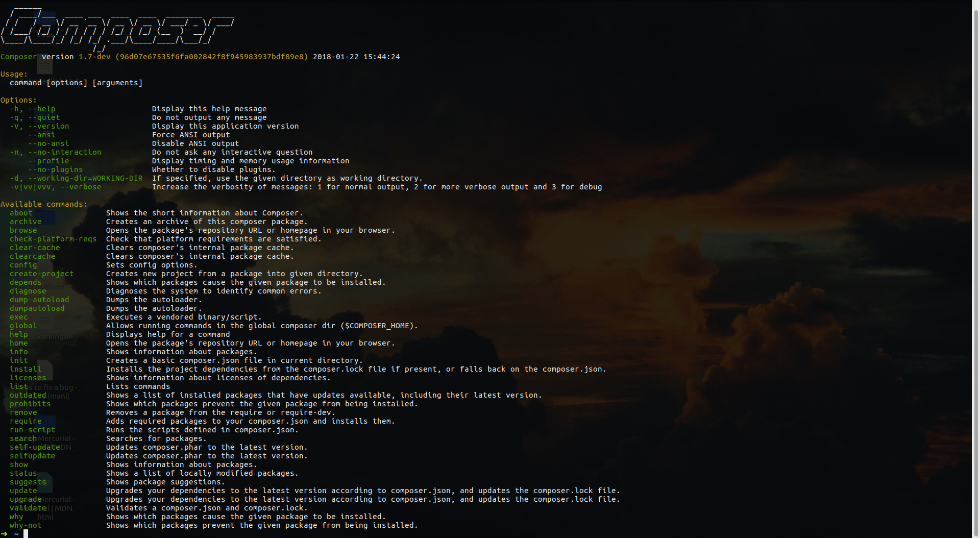Screen dimensions: 980x538
Task: Click the 'init' command name
Action: click(19, 360)
